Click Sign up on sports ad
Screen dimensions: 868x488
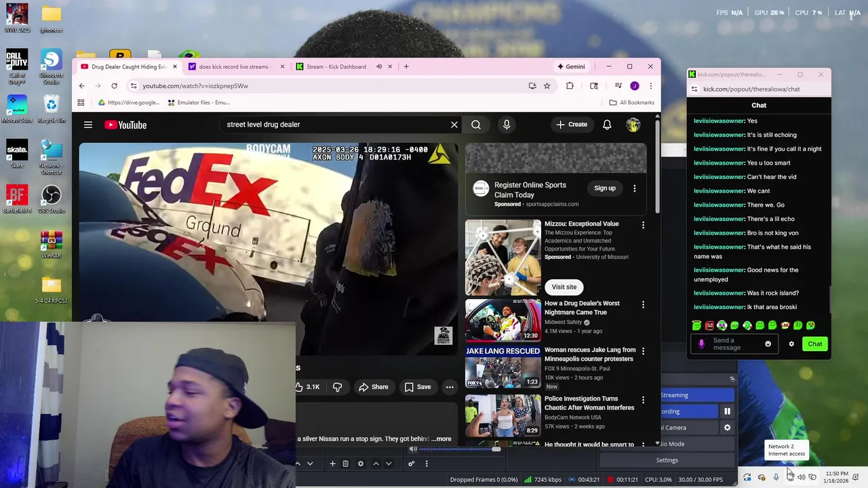[605, 188]
